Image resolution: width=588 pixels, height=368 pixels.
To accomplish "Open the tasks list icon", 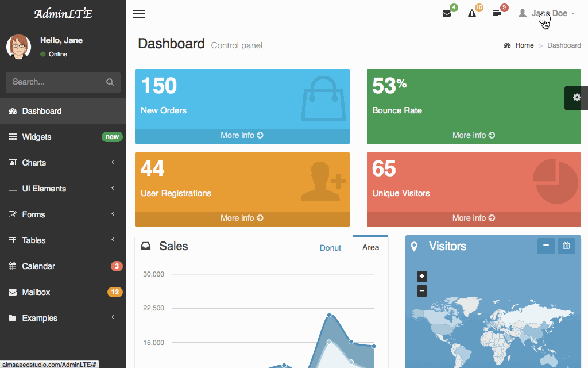I will pyautogui.click(x=497, y=14).
